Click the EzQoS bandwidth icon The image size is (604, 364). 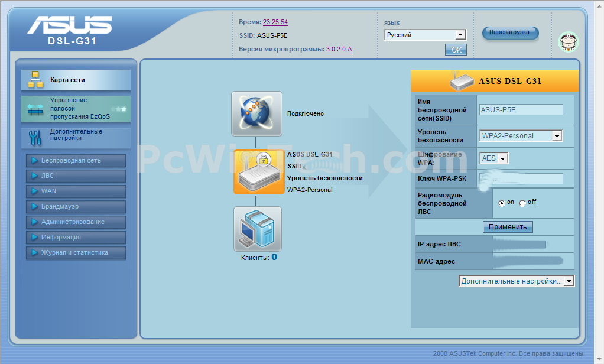(x=35, y=110)
